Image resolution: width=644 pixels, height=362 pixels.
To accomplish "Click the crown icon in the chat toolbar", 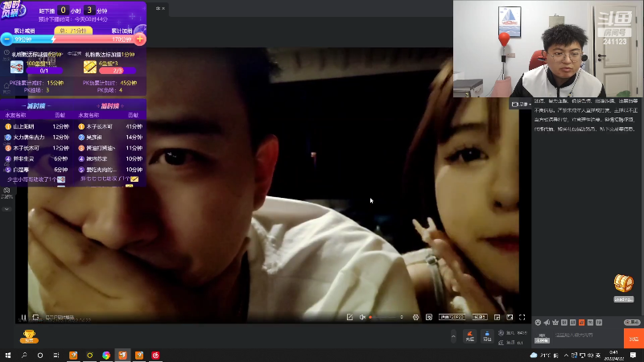I will click(555, 323).
